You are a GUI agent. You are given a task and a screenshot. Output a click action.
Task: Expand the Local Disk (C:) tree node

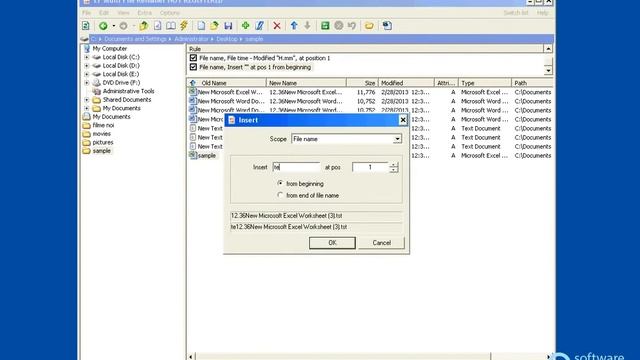point(87,57)
